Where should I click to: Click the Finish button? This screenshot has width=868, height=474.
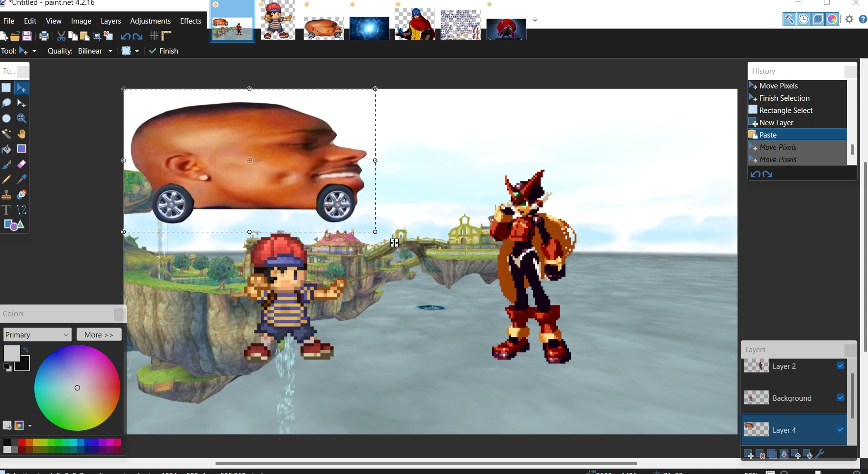pos(164,51)
